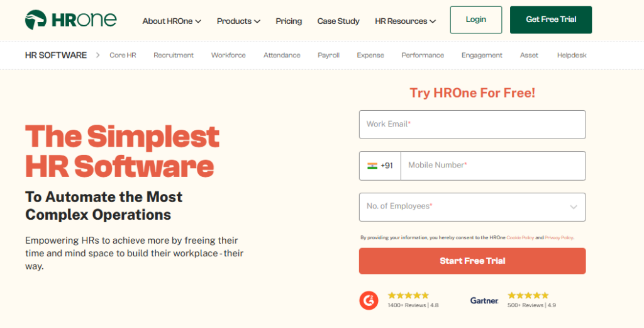
Task: Click the Get Free Trial button
Action: [551, 20]
